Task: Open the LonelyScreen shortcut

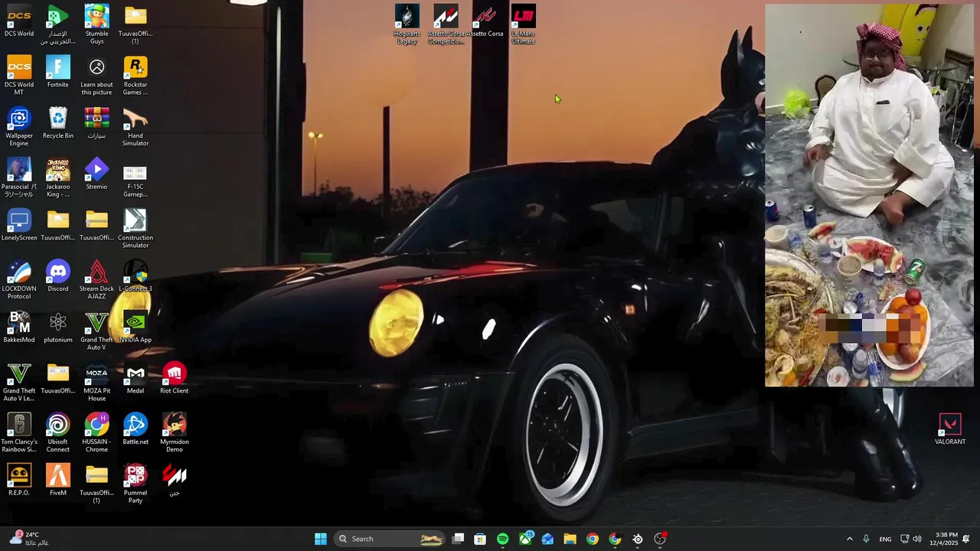Action: tap(19, 225)
